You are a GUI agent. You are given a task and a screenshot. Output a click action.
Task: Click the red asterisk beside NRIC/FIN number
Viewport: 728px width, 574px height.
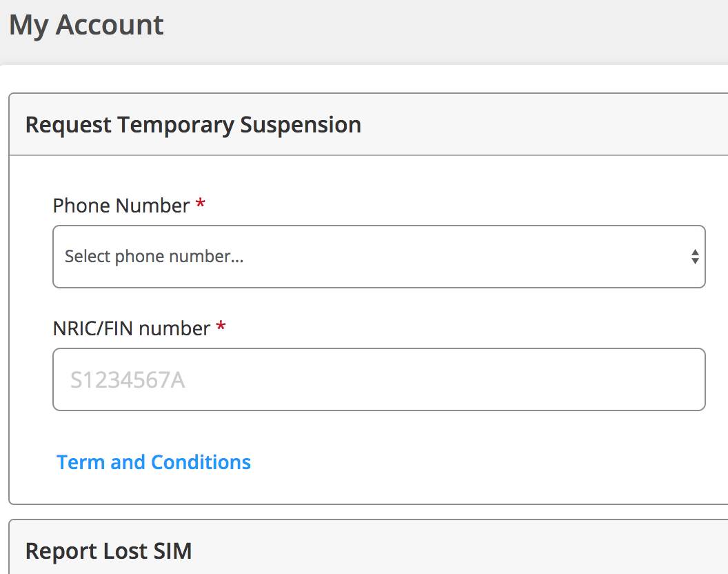pyautogui.click(x=221, y=327)
